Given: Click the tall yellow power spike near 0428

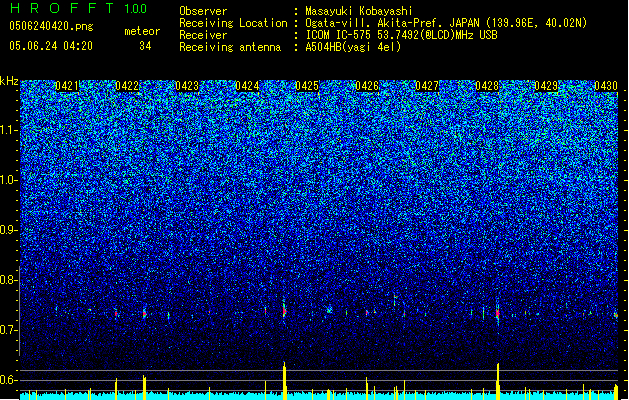Looking at the screenshot, I should (x=498, y=382).
